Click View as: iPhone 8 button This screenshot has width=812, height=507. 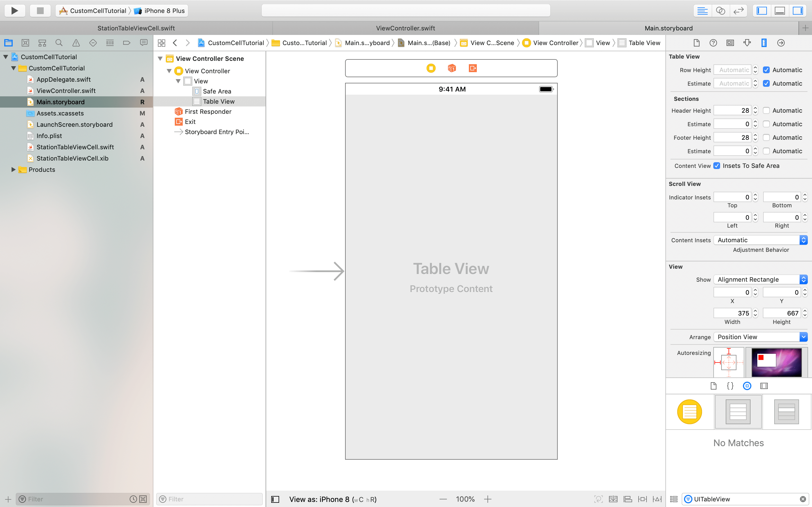tap(332, 499)
